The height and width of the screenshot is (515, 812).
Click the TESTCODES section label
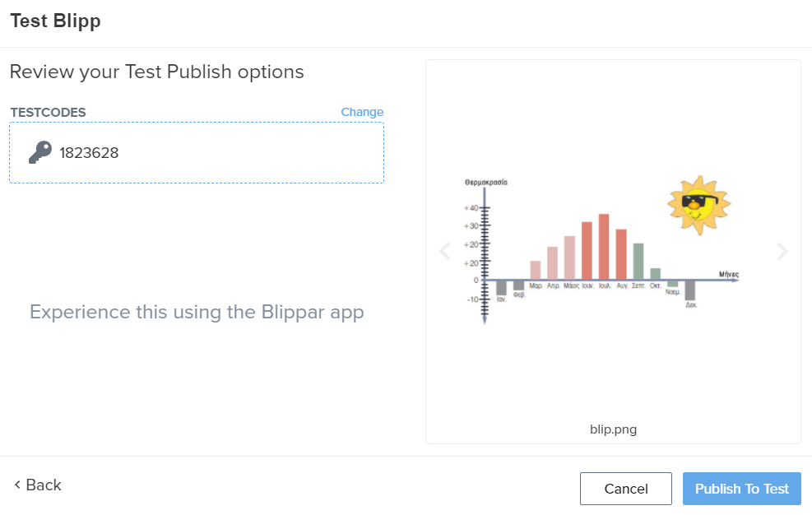48,112
